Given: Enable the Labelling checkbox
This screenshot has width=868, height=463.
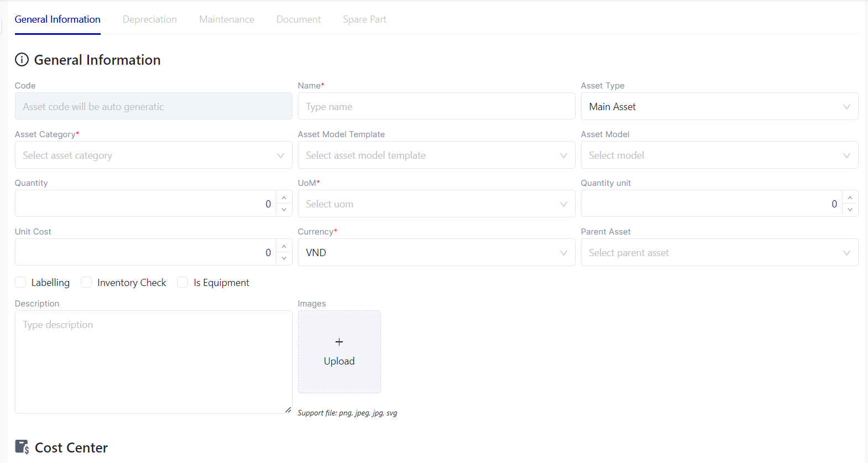Looking at the screenshot, I should [20, 283].
